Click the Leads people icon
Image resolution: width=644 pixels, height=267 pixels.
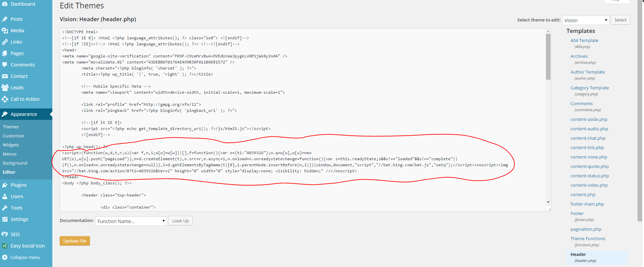coord(5,88)
